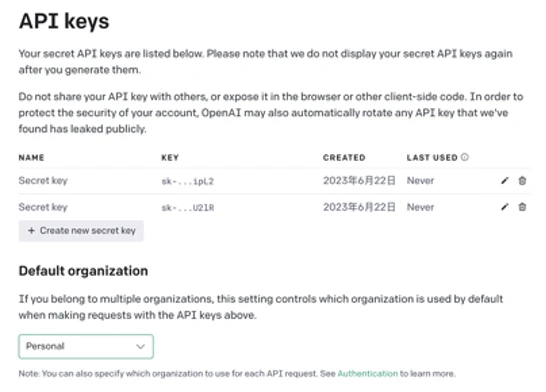Click the plus icon on Create button
This screenshot has width=546, height=392.
pos(31,230)
